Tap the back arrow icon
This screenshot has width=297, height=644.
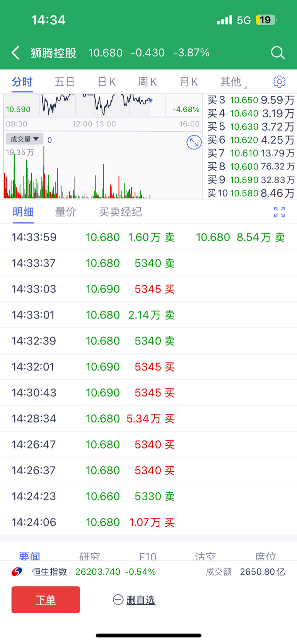[x=16, y=53]
